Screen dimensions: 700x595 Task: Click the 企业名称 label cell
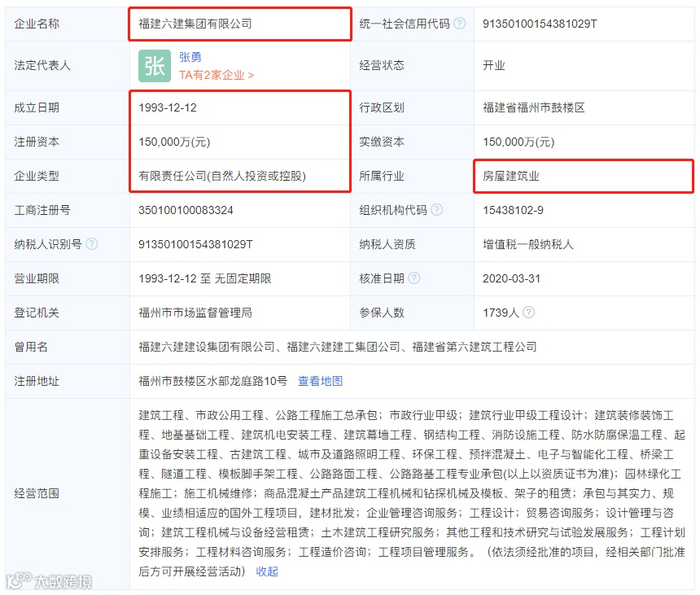tap(68, 24)
